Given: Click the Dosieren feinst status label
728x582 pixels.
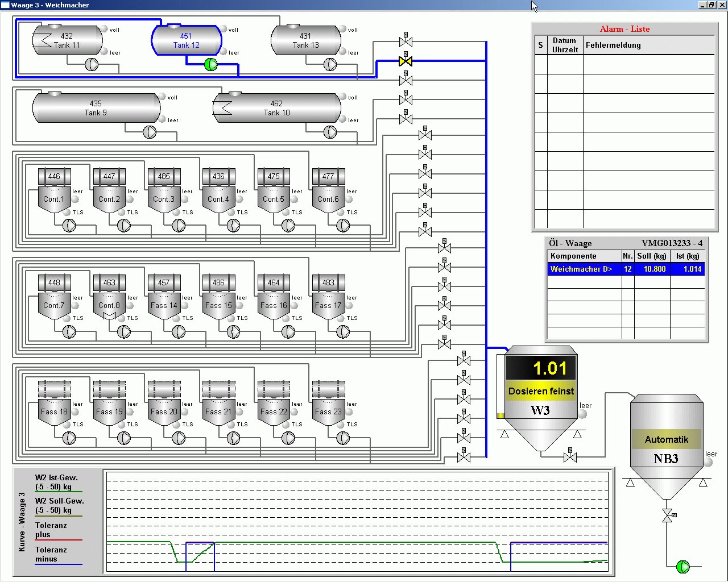Looking at the screenshot, I should tap(541, 391).
